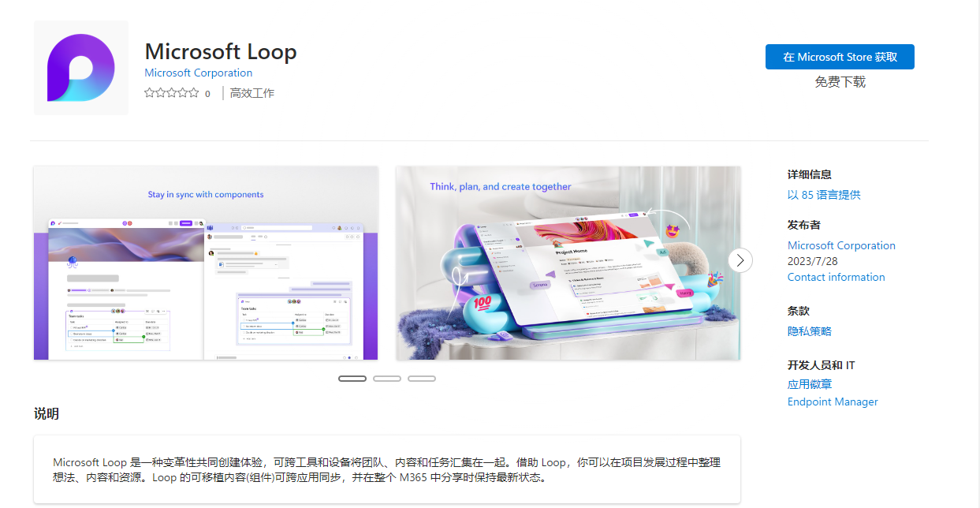This screenshot has width=980, height=508.
Task: Open the 'Think, plan, and create together' screenshot
Action: pyautogui.click(x=568, y=263)
